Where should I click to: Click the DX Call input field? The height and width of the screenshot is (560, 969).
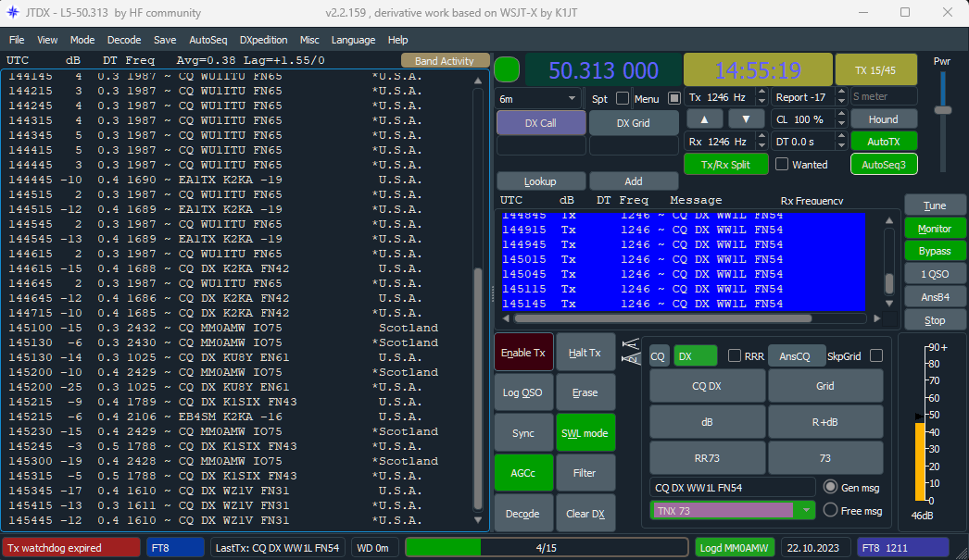(x=541, y=146)
